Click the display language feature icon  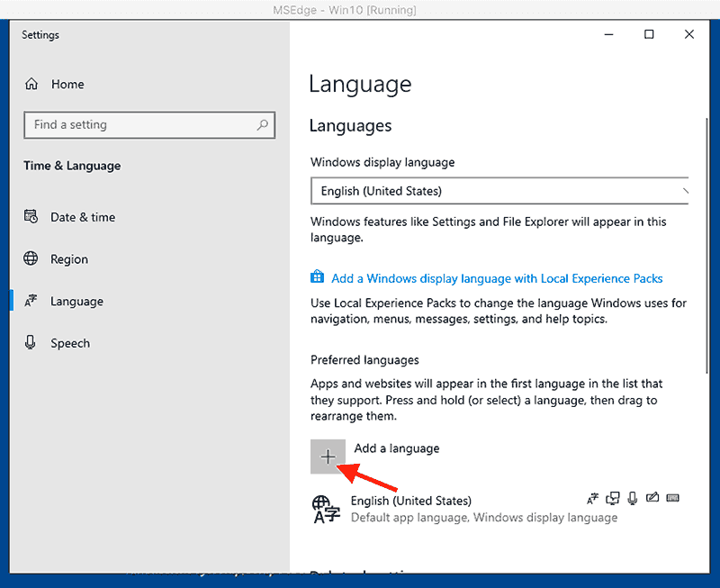click(592, 498)
